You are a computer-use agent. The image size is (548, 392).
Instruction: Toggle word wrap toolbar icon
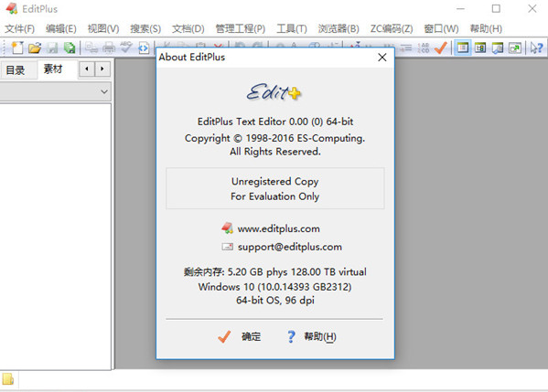[x=405, y=48]
